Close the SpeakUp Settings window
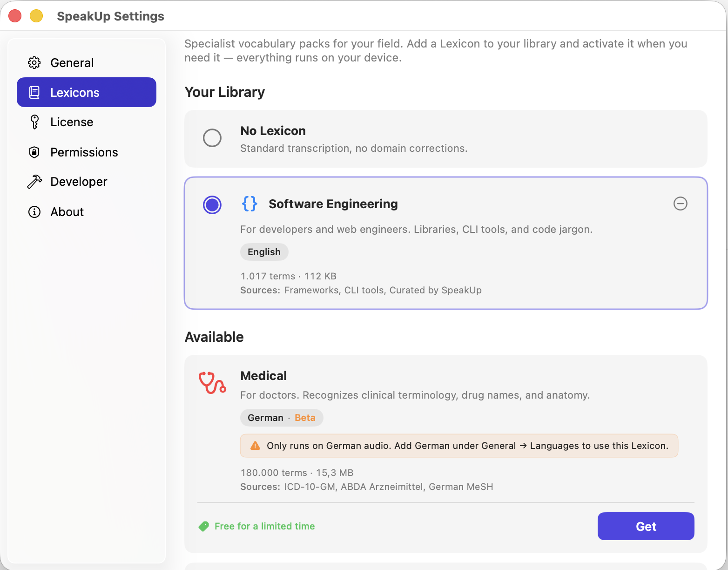 coord(15,16)
